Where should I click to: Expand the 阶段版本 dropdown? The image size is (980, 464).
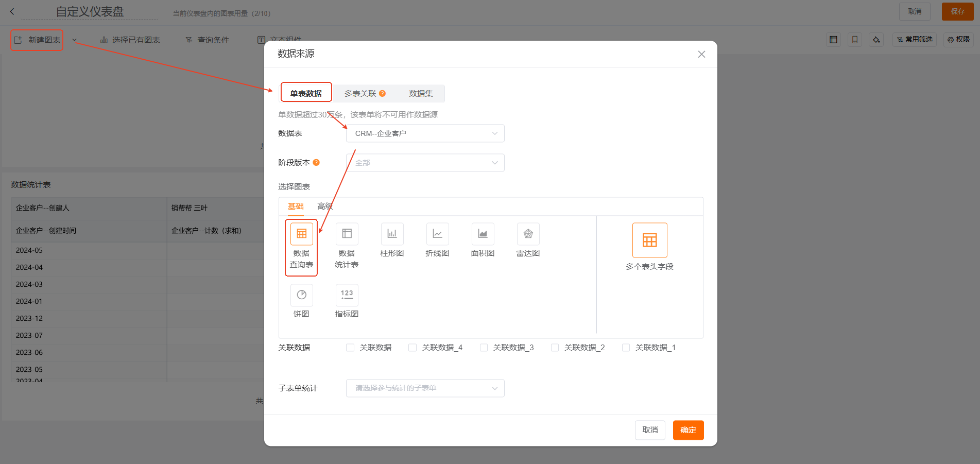click(425, 163)
